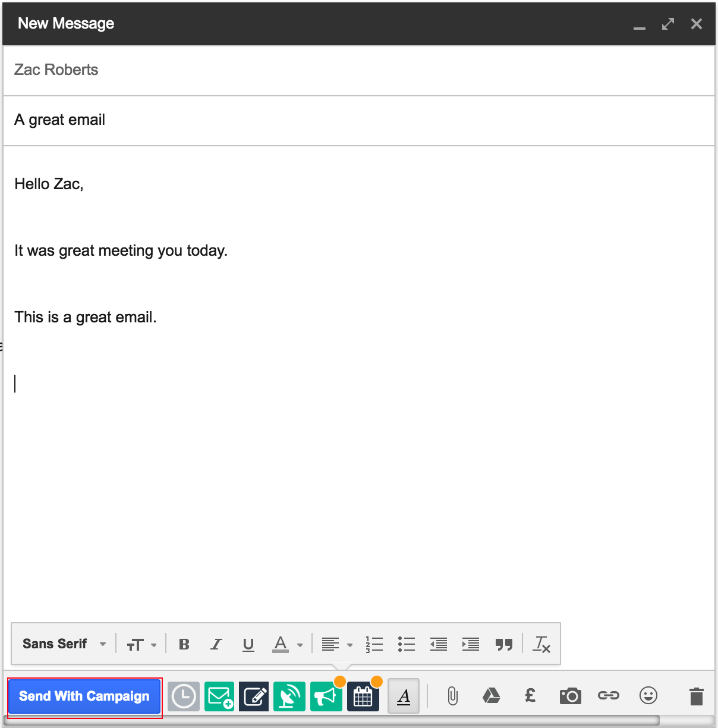
Task: Click the green megaphone campaign icon
Action: pos(326,696)
